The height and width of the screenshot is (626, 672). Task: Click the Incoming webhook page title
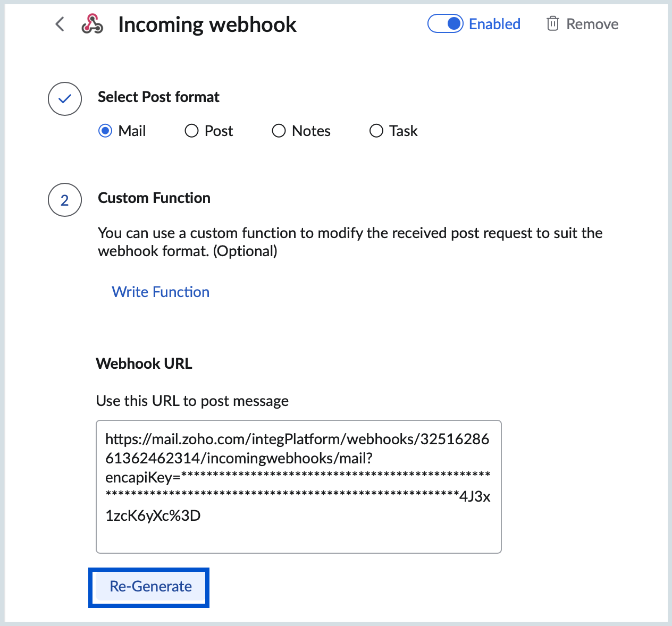coord(207,24)
